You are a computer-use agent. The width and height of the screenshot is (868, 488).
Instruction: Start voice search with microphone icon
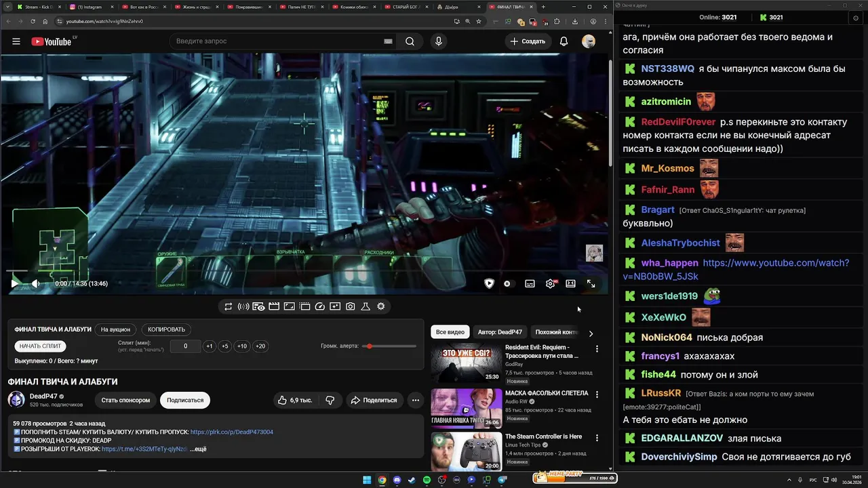pyautogui.click(x=439, y=41)
